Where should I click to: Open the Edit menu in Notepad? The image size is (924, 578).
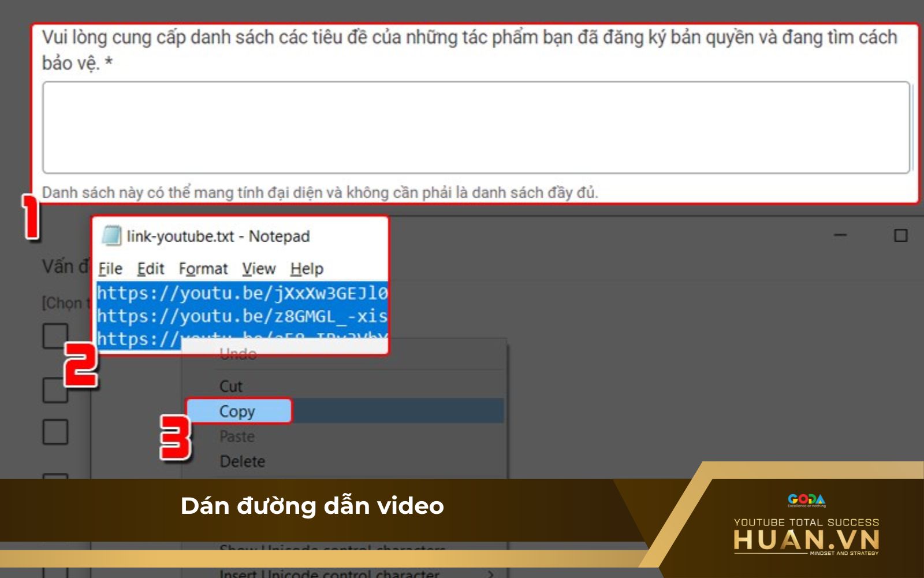[x=151, y=269]
